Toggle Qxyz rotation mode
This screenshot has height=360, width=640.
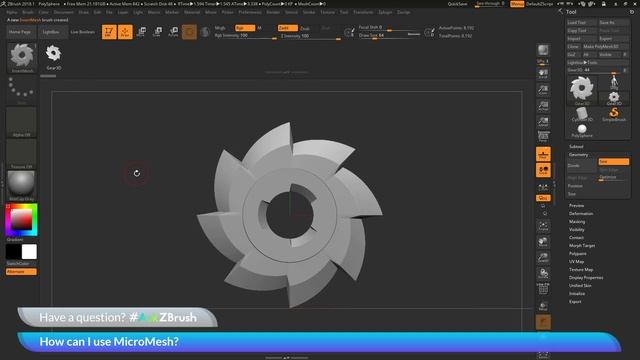coord(543,198)
